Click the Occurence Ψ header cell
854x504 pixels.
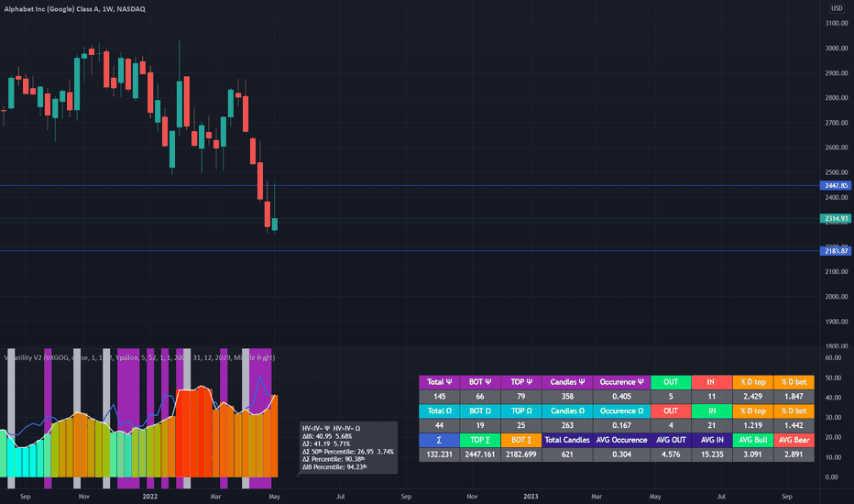(621, 382)
